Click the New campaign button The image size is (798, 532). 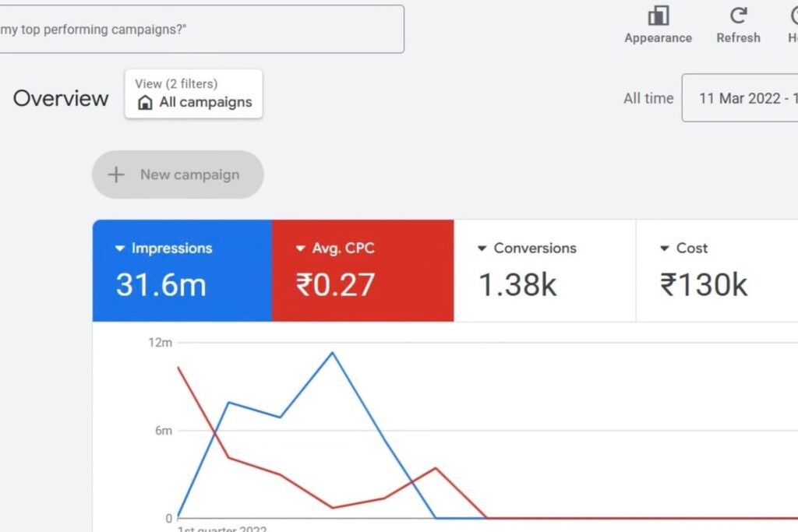tap(178, 174)
